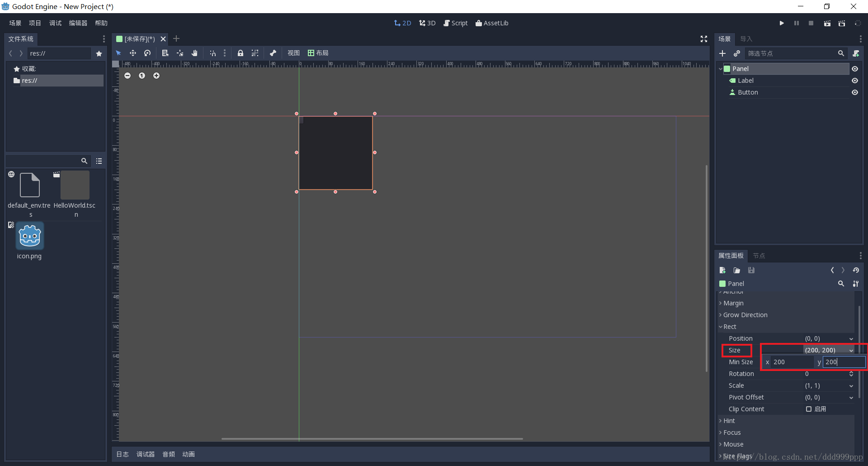Image resolution: width=868 pixels, height=466 pixels.
Task: Open the 视图 view menu
Action: [x=294, y=53]
